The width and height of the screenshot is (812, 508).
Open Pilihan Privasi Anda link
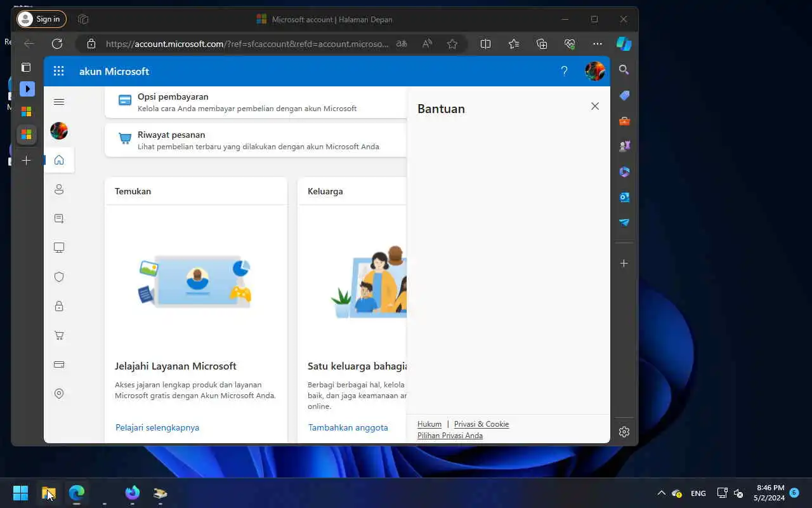450,436
